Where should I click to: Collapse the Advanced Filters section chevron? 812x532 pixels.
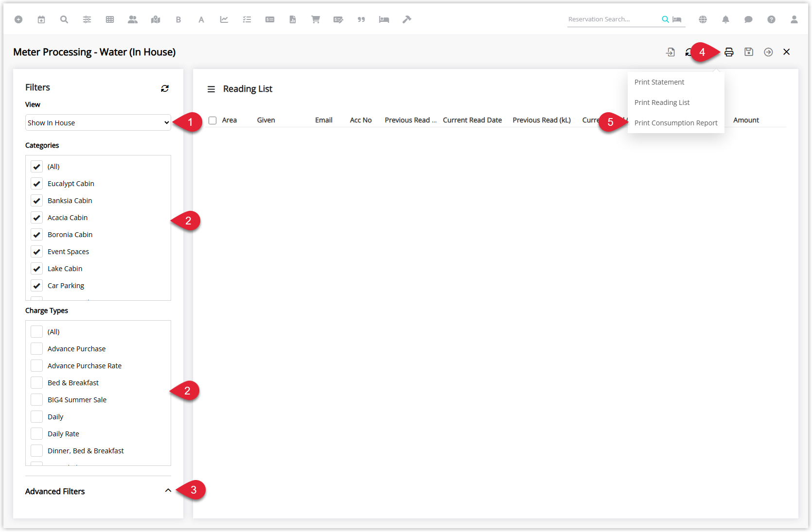click(168, 491)
